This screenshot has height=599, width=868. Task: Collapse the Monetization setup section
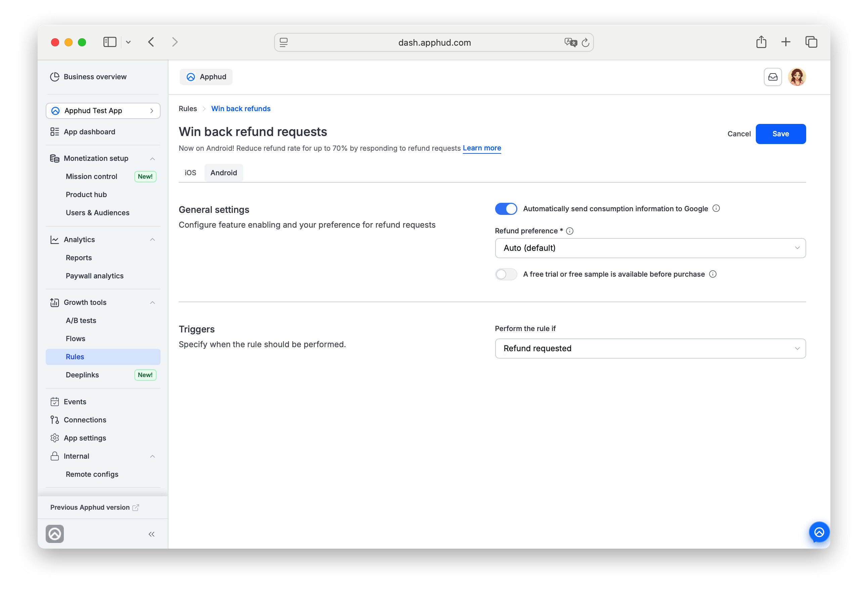(x=153, y=159)
